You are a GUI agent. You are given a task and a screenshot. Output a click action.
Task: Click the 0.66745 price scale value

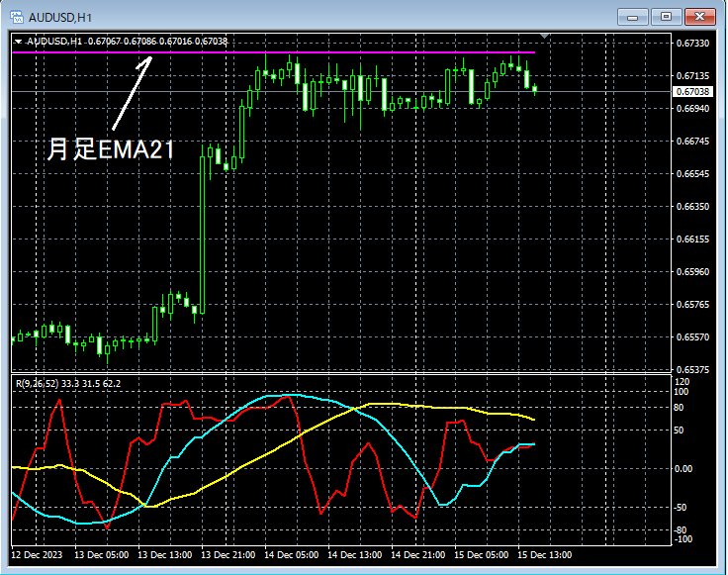tap(692, 141)
